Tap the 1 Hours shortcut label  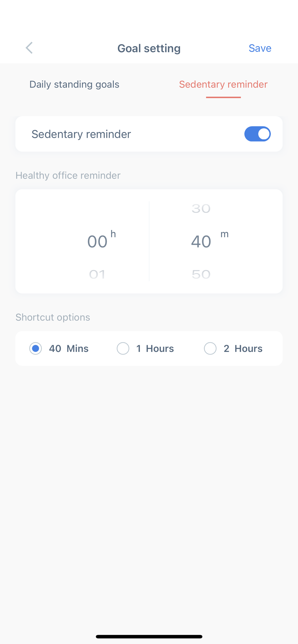coord(155,348)
